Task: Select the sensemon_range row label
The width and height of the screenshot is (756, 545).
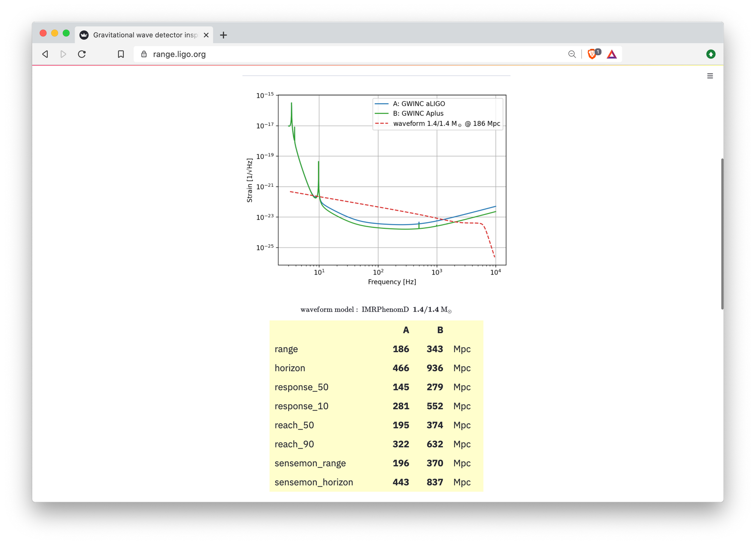Action: (x=310, y=463)
